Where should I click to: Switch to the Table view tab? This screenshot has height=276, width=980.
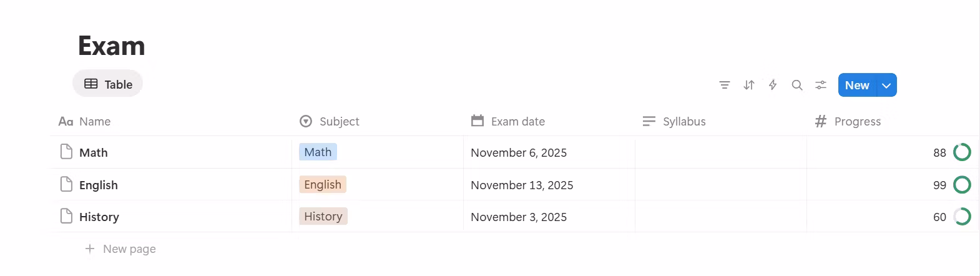(108, 84)
